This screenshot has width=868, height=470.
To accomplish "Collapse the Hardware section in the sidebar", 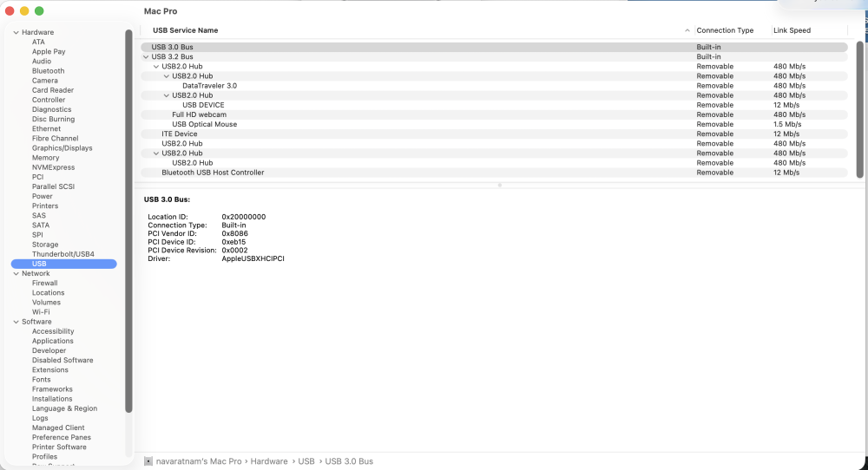I will click(16, 33).
